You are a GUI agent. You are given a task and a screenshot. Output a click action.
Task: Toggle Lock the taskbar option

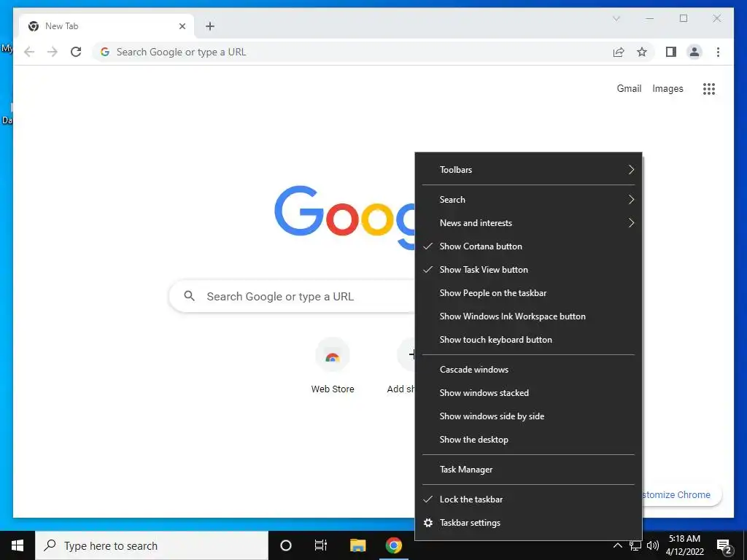[x=528, y=499]
